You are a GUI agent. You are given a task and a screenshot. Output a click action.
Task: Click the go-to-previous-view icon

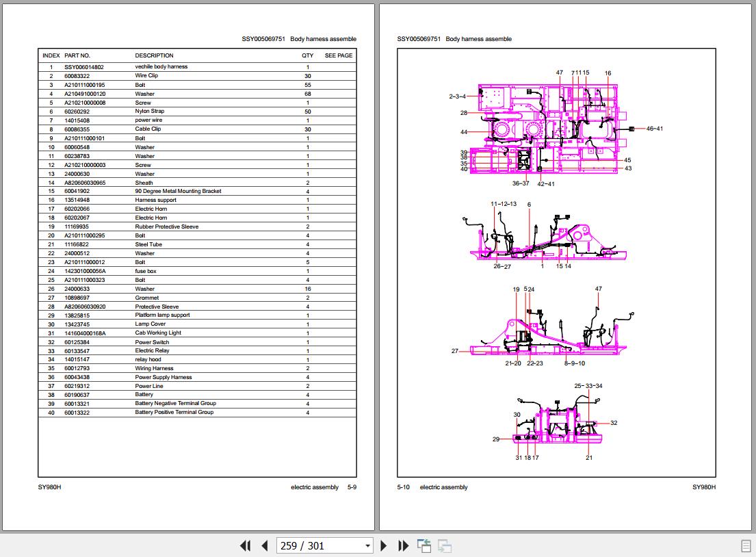click(x=423, y=545)
